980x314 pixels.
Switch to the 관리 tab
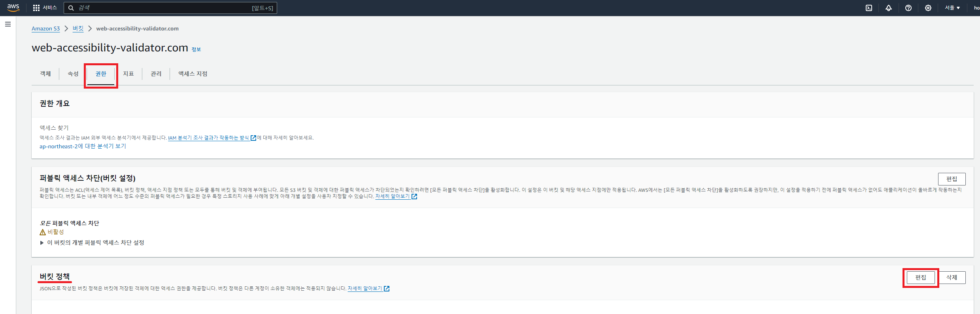coord(156,74)
